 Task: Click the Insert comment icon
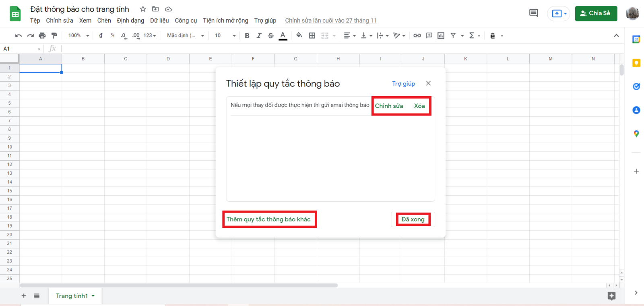429,35
